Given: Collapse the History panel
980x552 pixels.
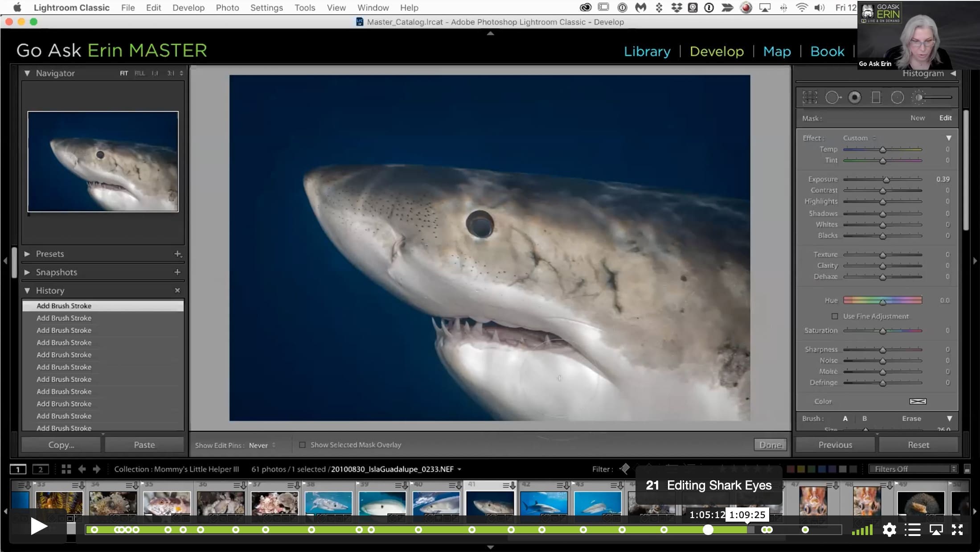Looking at the screenshot, I should (27, 290).
